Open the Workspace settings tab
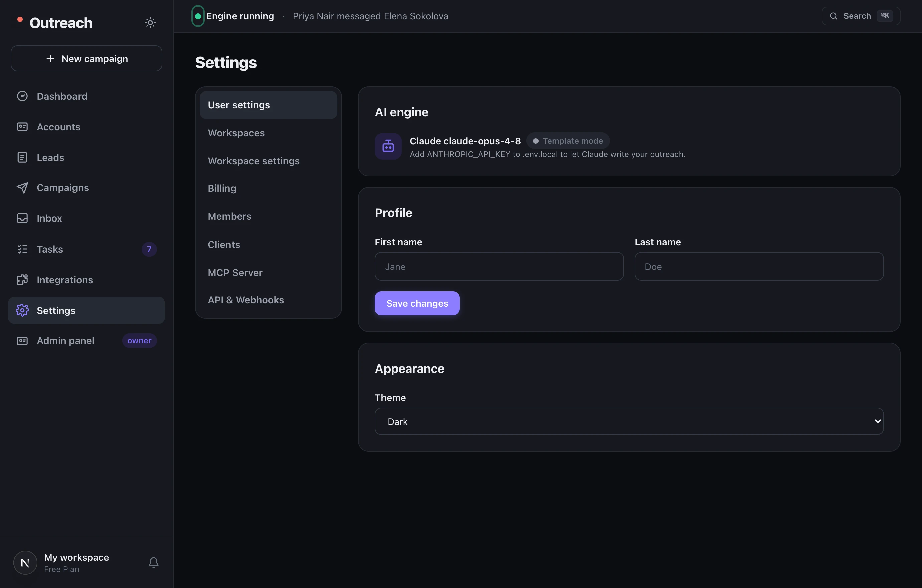This screenshot has height=588, width=922. click(x=268, y=161)
